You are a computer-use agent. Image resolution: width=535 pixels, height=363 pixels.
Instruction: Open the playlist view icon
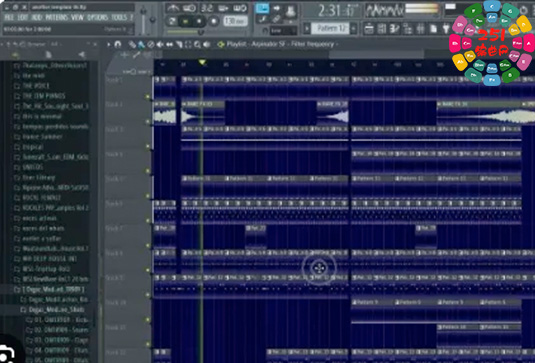coord(369,29)
